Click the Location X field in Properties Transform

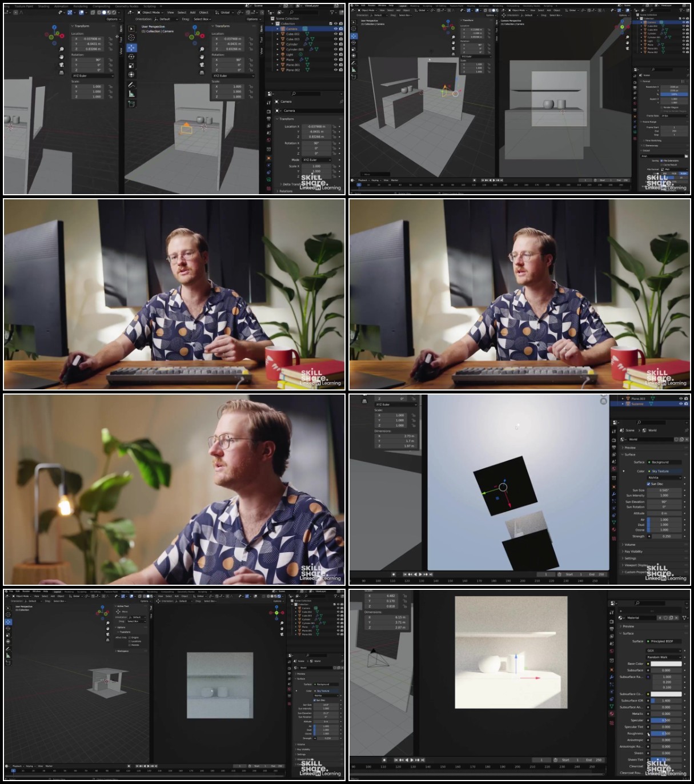click(x=317, y=127)
